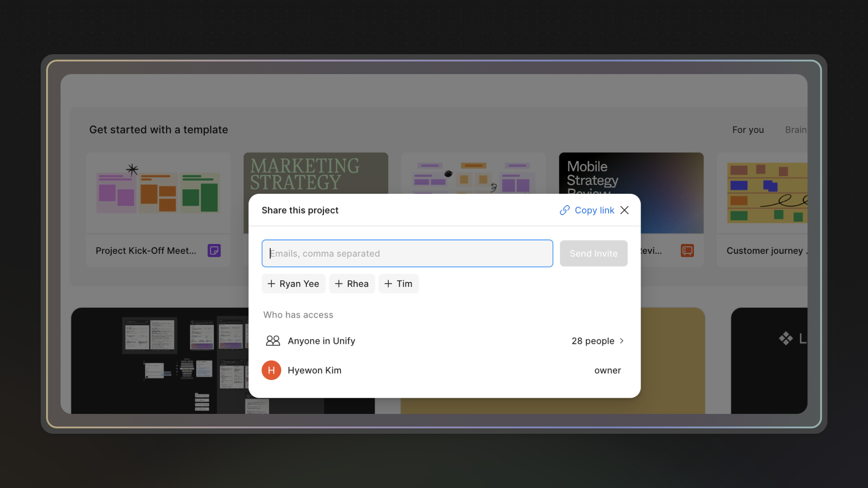The width and height of the screenshot is (868, 488).
Task: Switch to the Brainstorm tab
Action: 796,130
